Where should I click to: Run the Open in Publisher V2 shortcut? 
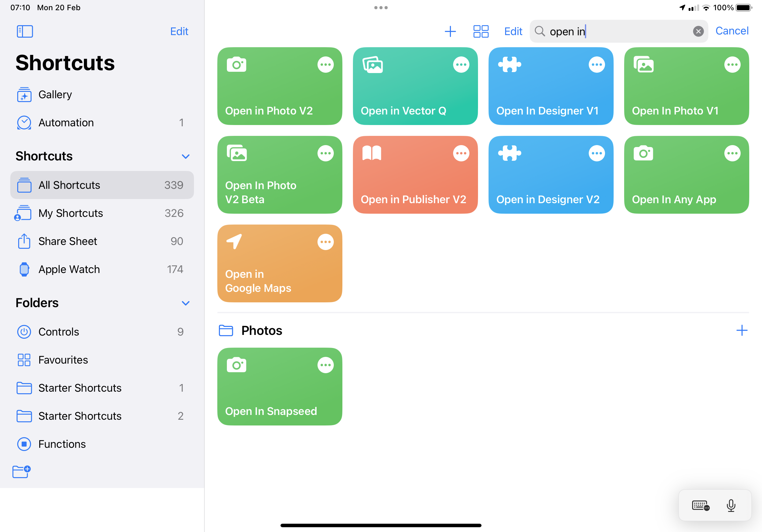pos(415,175)
